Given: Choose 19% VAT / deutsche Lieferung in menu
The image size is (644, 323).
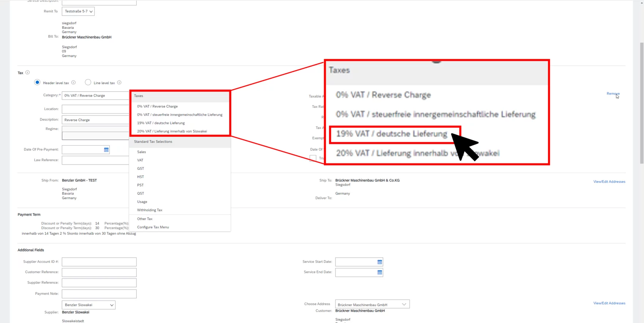Looking at the screenshot, I should click(x=161, y=123).
